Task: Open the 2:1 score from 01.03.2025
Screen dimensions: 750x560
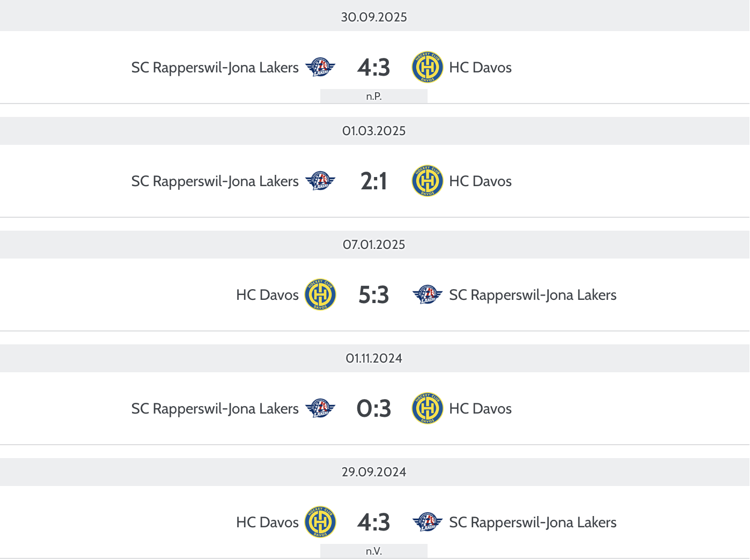Action: coord(374,181)
